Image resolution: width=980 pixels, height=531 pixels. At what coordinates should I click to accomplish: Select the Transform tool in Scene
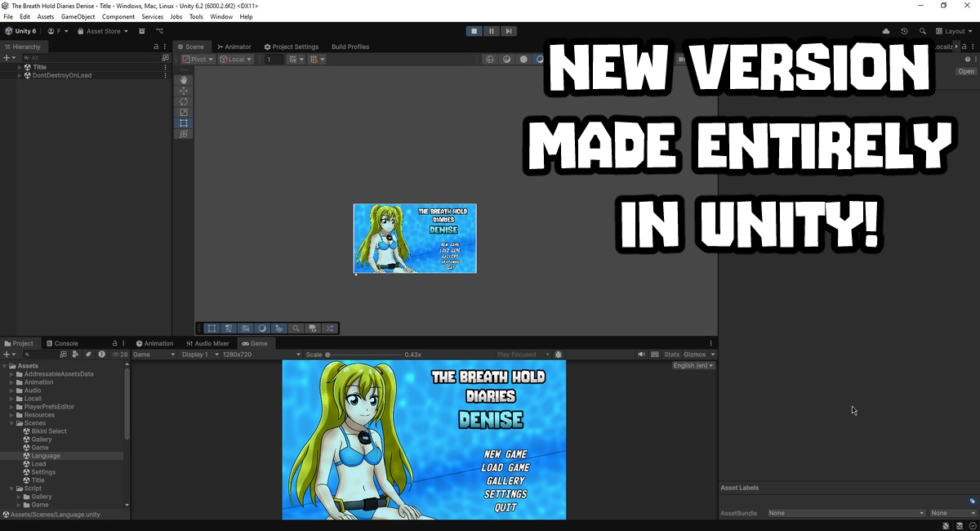[184, 133]
